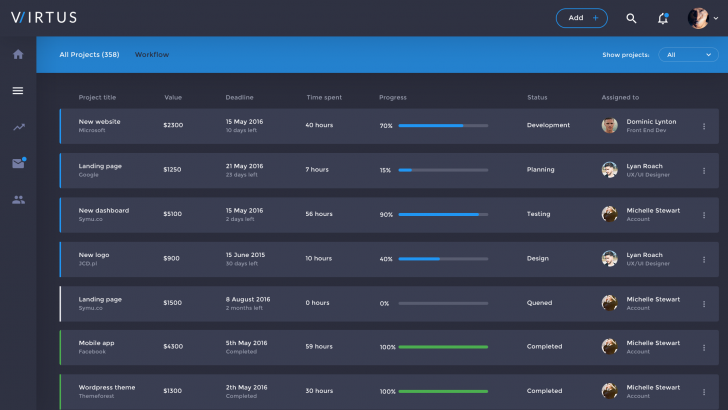This screenshot has height=410, width=728.
Task: Click Dominic Lynton's avatar
Action: [610, 125]
